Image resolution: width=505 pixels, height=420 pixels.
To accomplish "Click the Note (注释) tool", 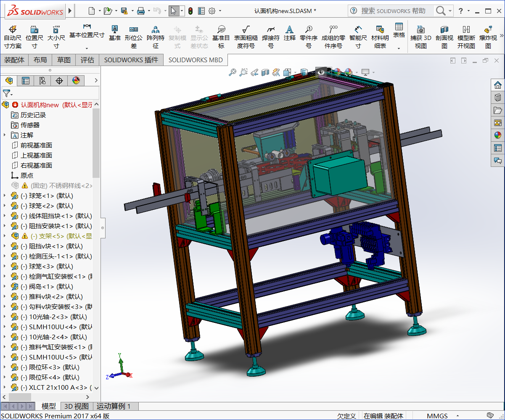I will [x=290, y=33].
